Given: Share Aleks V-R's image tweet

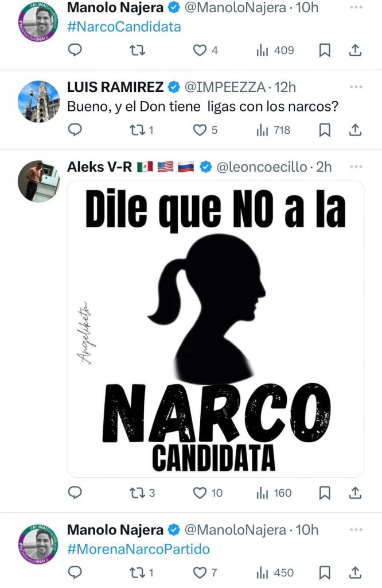Looking at the screenshot, I should coord(355,493).
